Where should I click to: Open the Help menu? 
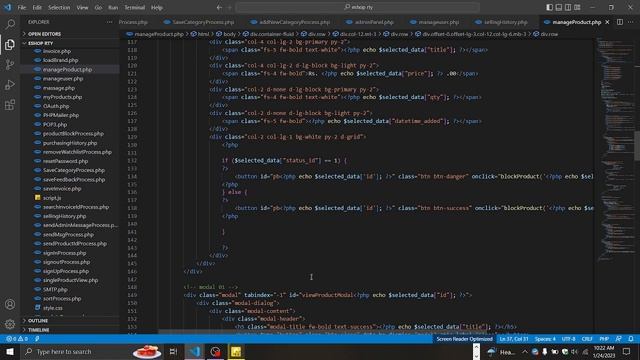coord(157,7)
